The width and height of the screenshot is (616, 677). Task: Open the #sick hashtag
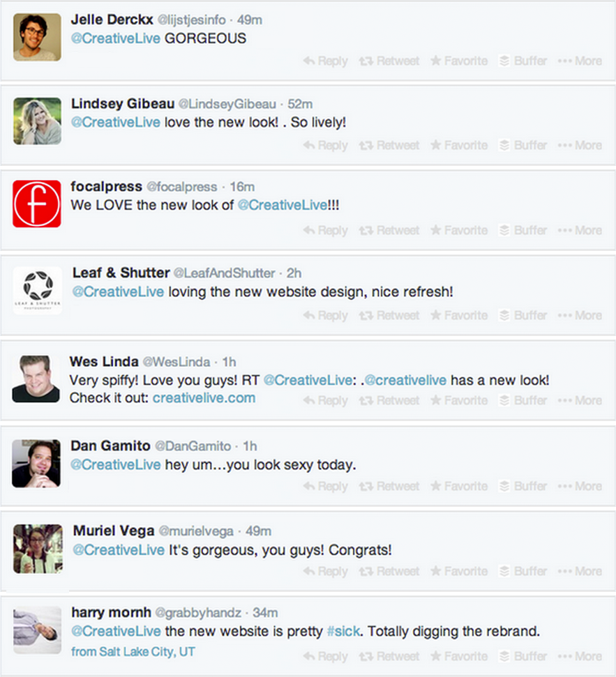tap(343, 631)
